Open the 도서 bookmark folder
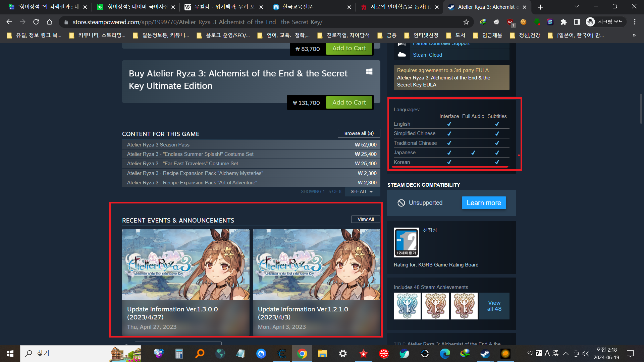Image resolution: width=644 pixels, height=362 pixels. click(456, 35)
